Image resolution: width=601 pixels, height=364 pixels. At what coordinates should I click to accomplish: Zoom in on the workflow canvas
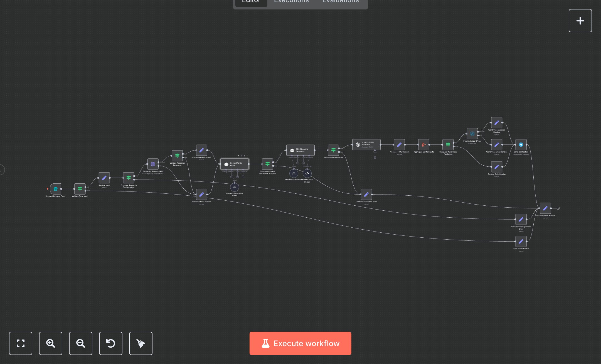click(x=50, y=343)
